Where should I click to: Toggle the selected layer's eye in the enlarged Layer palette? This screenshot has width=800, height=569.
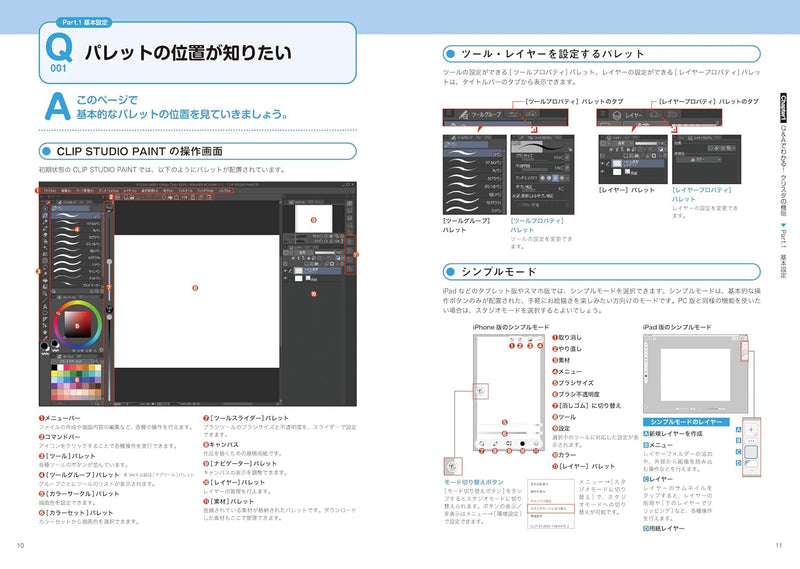(x=603, y=163)
